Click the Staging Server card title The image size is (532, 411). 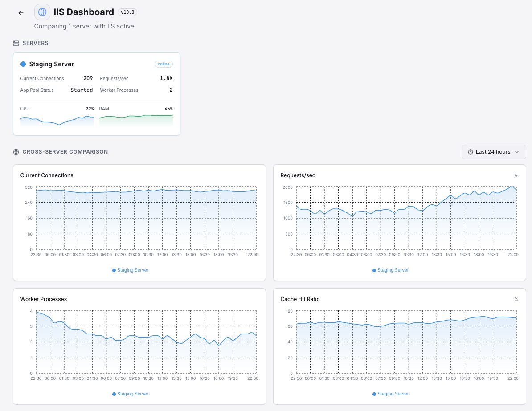point(51,64)
